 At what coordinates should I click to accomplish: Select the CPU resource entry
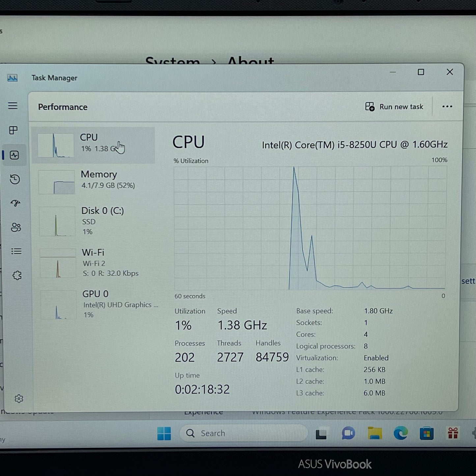[93, 145]
